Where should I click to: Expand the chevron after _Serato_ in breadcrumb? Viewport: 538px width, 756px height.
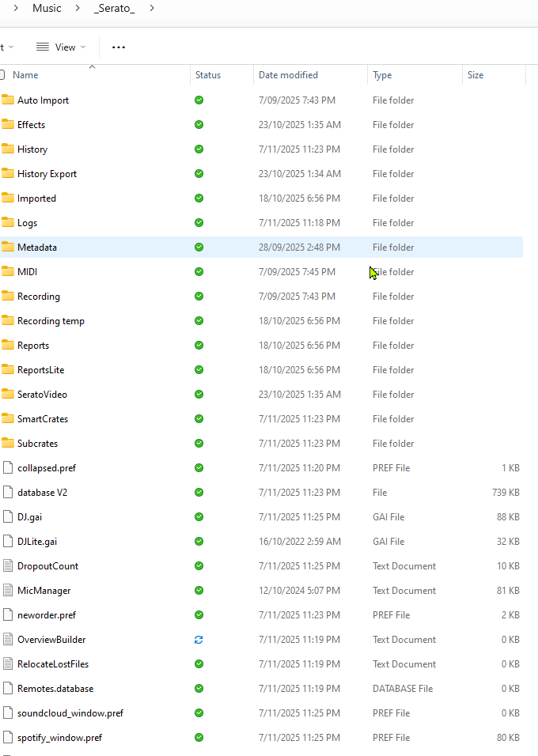[x=151, y=9]
